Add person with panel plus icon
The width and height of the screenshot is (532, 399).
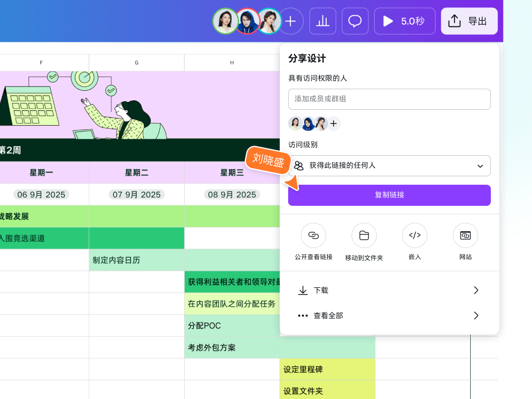pos(334,123)
